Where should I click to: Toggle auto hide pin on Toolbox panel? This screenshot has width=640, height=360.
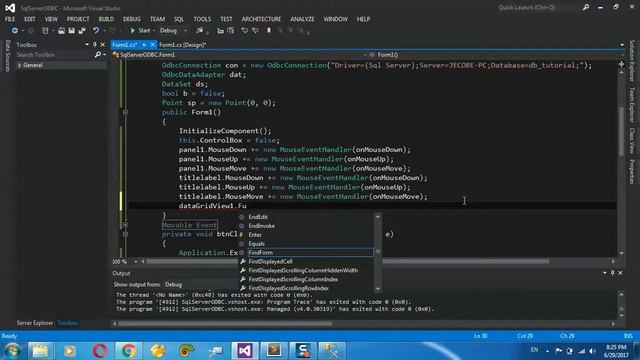pyautogui.click(x=95, y=45)
